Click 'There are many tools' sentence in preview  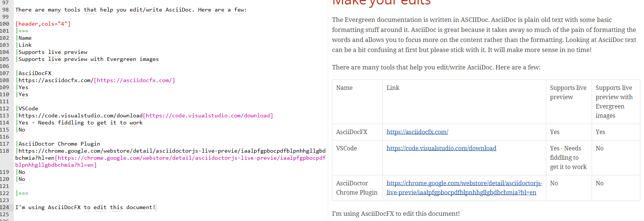436,67
